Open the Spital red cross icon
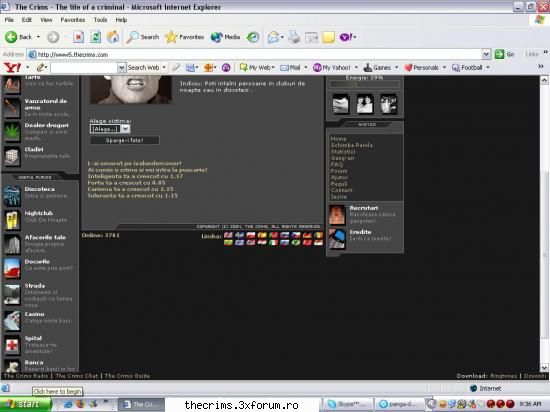The width and height of the screenshot is (550, 412). pos(12,345)
